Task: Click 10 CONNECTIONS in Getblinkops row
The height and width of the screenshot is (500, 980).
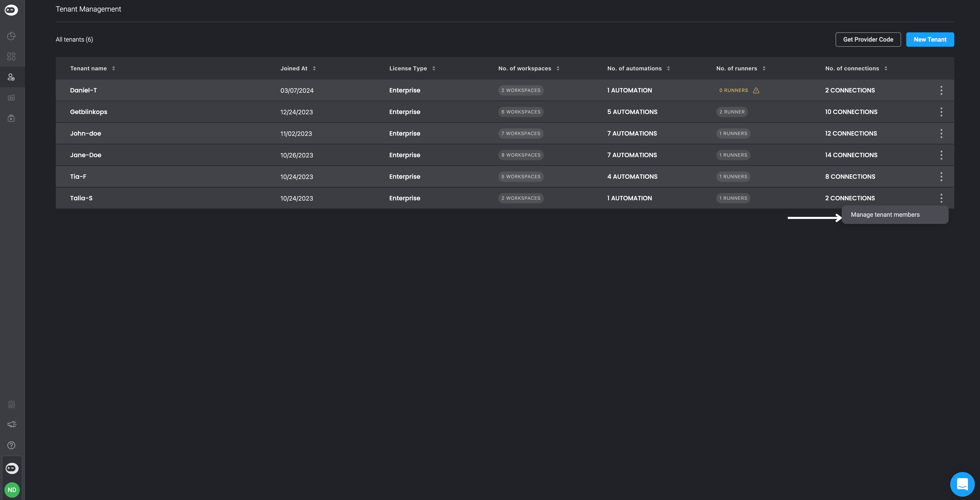Action: (x=851, y=112)
